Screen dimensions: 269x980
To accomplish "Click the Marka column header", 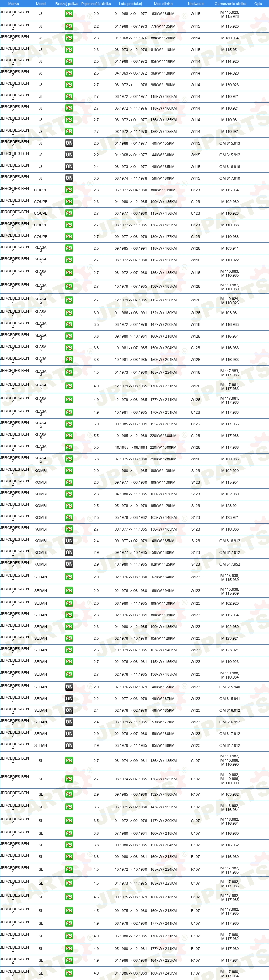I will click(x=13, y=4).
